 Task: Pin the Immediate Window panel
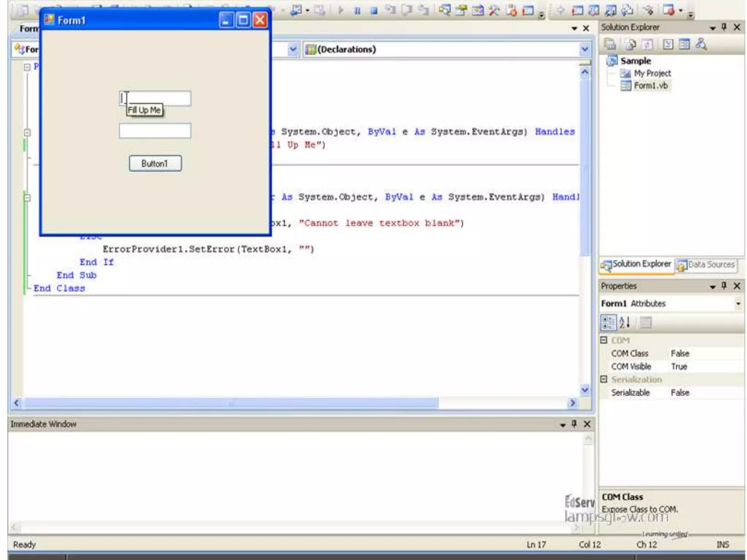[x=574, y=424]
